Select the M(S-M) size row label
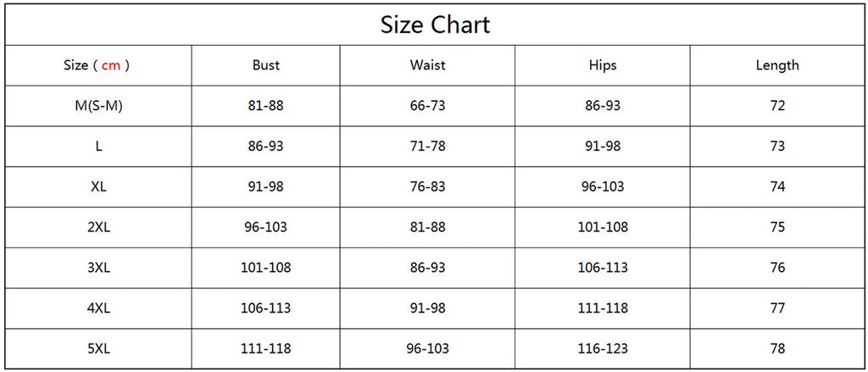 click(98, 106)
